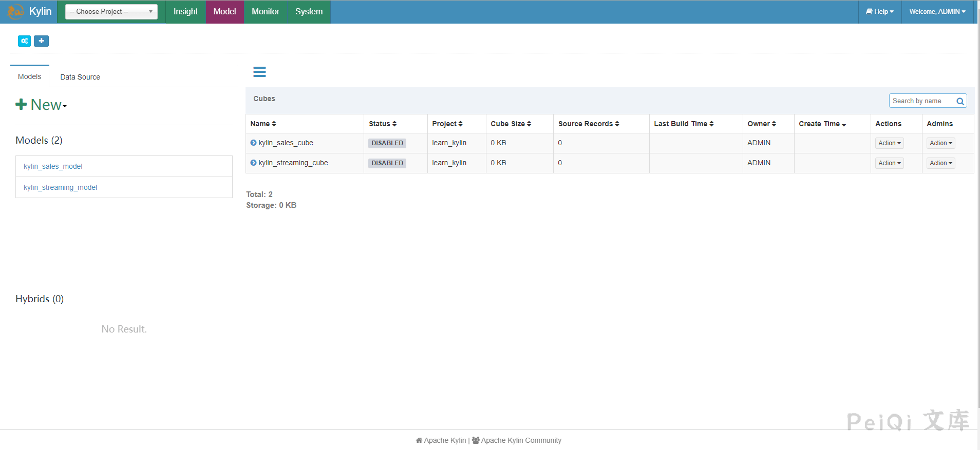The image size is (980, 450).
Task: Open the Choose Project dropdown
Action: 111,11
